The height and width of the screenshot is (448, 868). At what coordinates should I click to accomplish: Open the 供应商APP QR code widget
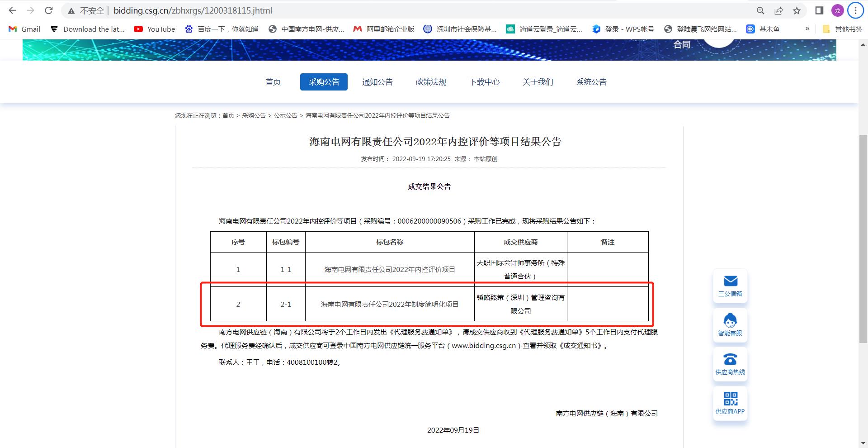pos(730,404)
